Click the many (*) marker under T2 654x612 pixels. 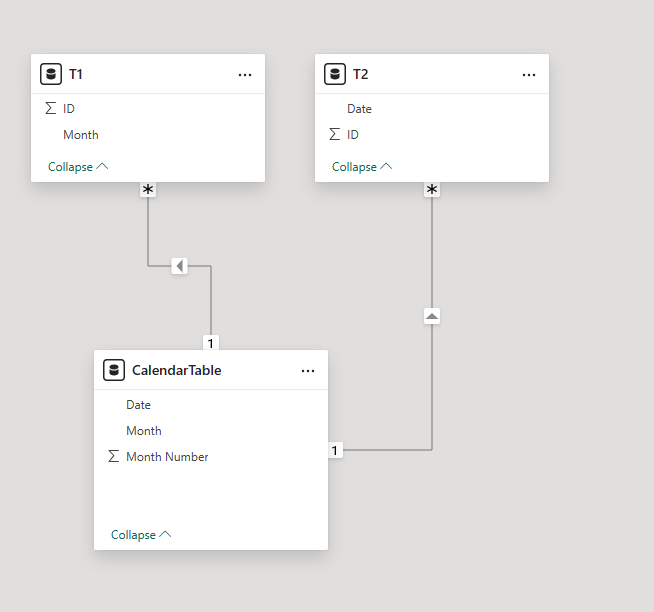[x=432, y=190]
